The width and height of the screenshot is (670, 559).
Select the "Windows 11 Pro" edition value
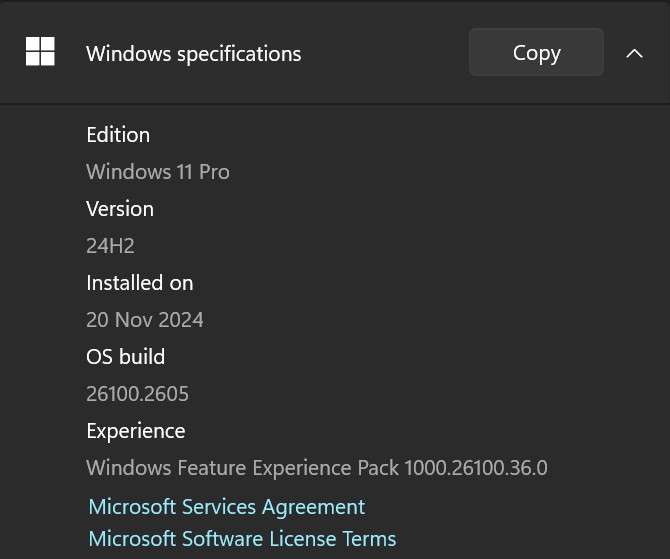pyautogui.click(x=157, y=172)
